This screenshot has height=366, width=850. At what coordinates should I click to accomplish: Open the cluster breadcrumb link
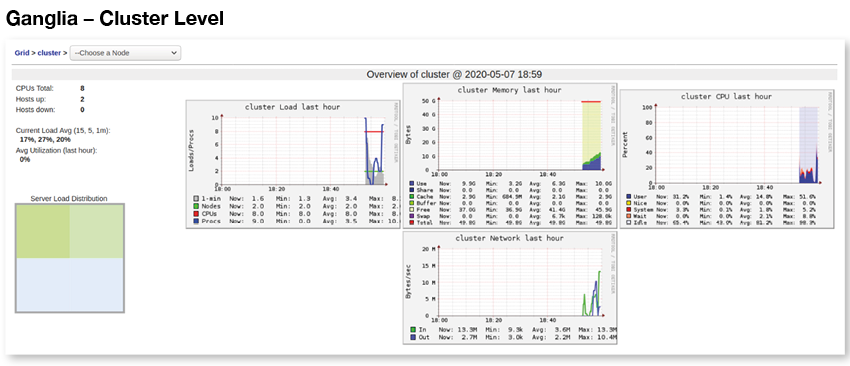pyautogui.click(x=49, y=53)
